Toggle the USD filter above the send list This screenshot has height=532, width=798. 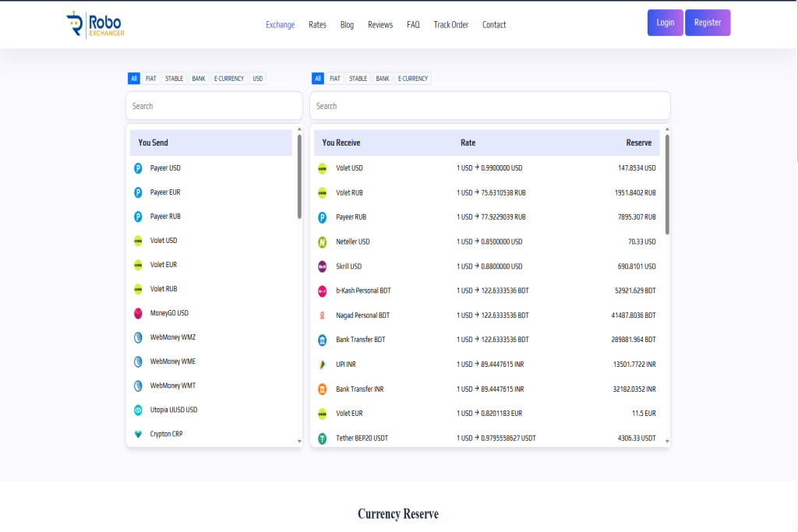pyautogui.click(x=258, y=79)
